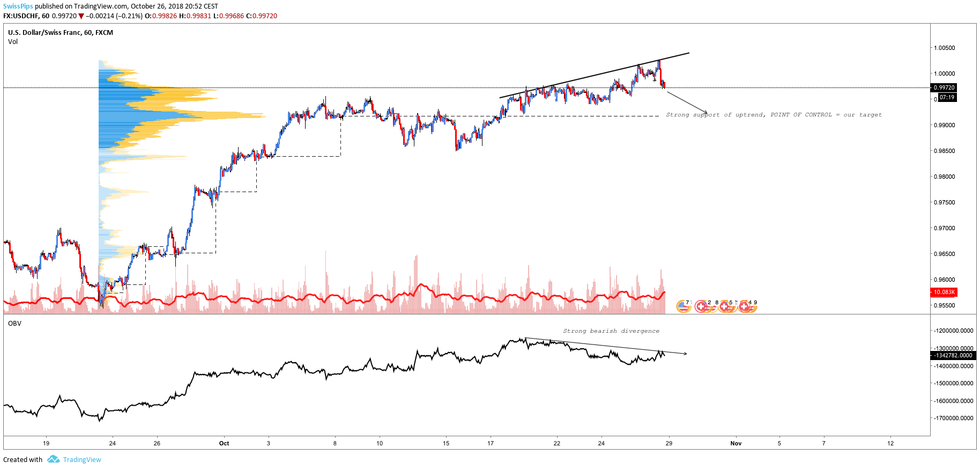The height and width of the screenshot is (469, 980).
Task: Select the Vol indicator label
Action: (13, 42)
